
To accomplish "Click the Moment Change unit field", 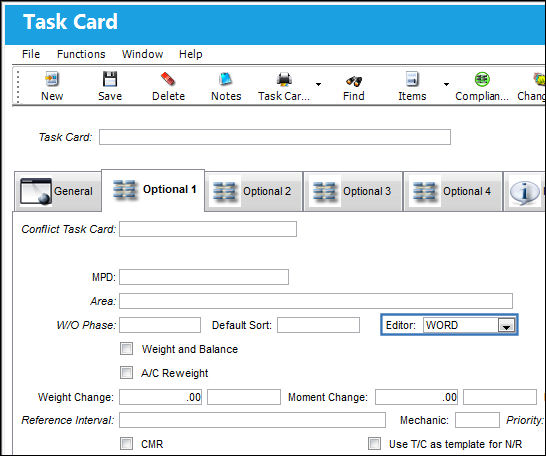I will (x=500, y=397).
